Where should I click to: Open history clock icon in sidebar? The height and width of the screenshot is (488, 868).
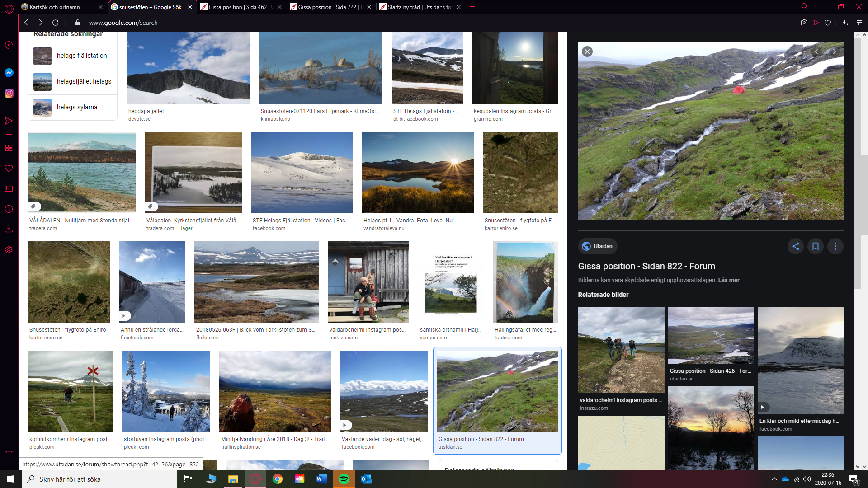point(9,209)
